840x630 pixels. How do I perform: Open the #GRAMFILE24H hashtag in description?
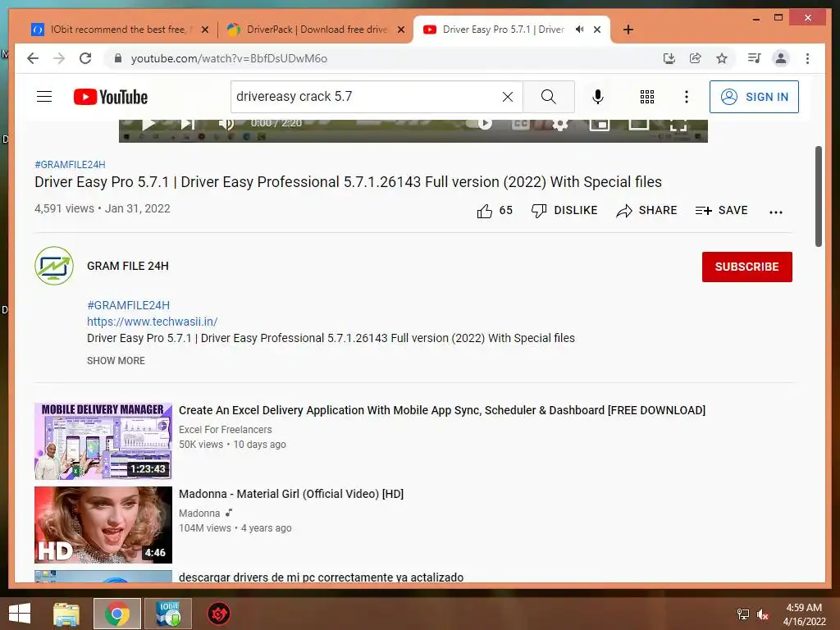click(128, 305)
